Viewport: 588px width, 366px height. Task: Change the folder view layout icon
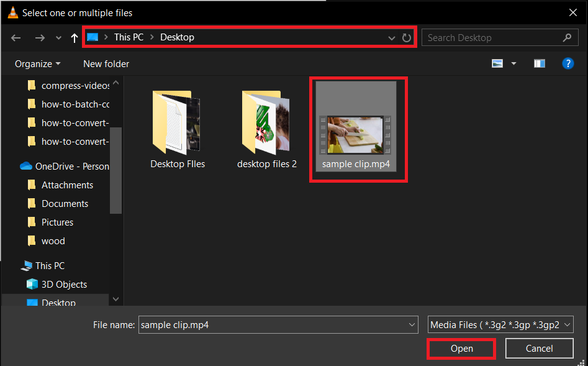[497, 63]
